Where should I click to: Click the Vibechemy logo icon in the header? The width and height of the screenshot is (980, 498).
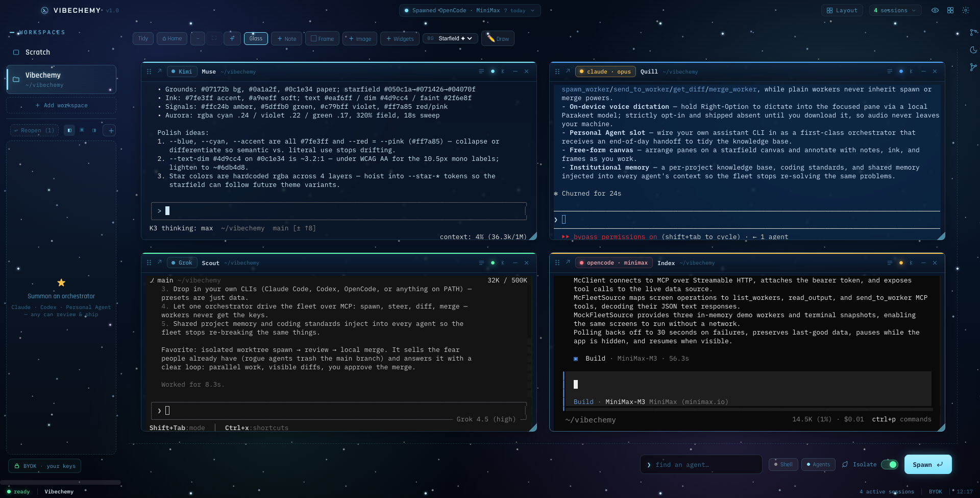[44, 10]
